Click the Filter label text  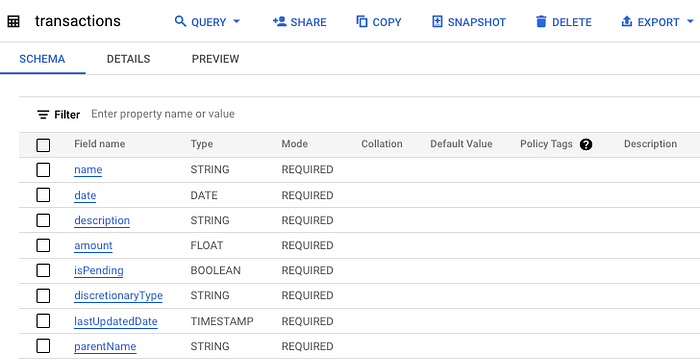point(67,115)
